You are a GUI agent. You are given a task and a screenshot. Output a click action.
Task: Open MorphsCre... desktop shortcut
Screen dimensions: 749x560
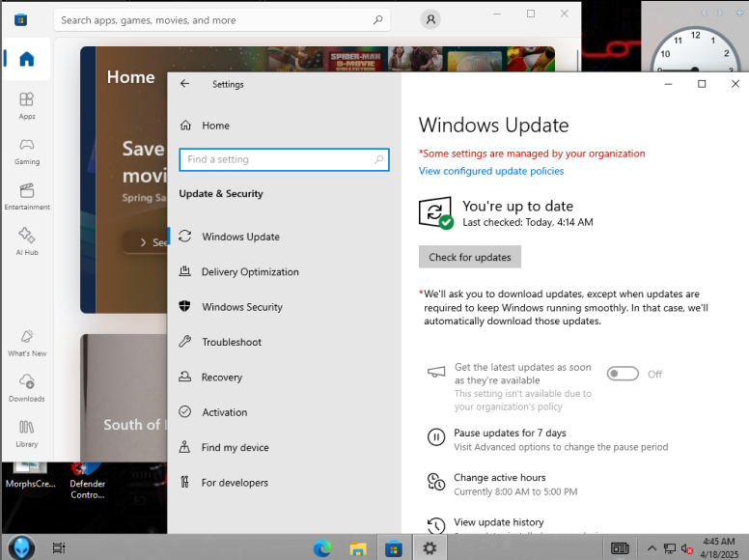click(30, 476)
